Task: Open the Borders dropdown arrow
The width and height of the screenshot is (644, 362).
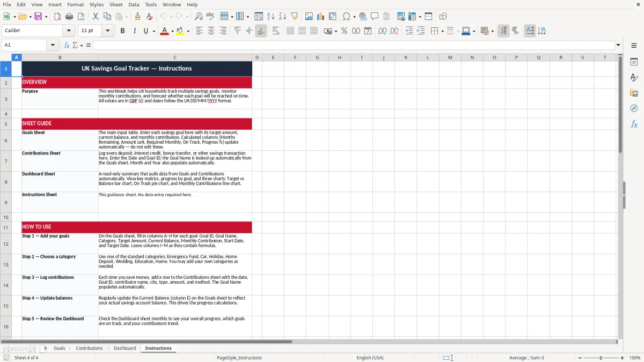Action: [x=442, y=31]
